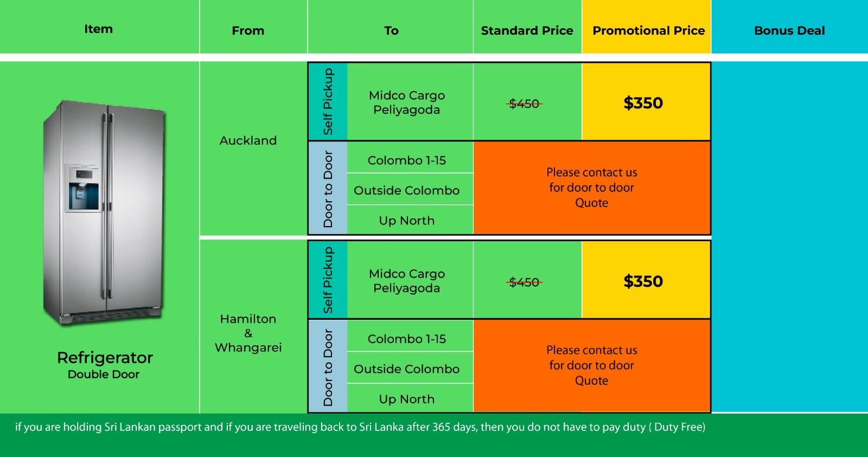Click the struck-through $450 price for Hamilton
The width and height of the screenshot is (868, 457).
click(525, 282)
